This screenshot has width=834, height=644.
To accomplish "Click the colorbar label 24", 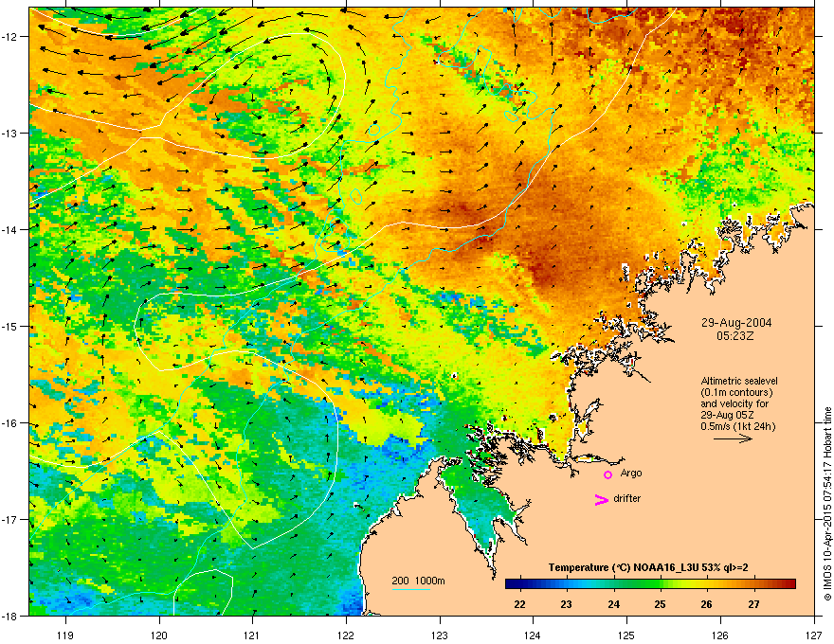I will (x=614, y=604).
